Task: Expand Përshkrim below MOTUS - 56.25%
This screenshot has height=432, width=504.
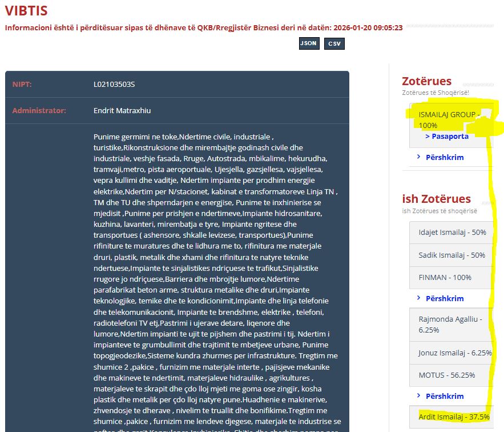Action: pos(444,396)
